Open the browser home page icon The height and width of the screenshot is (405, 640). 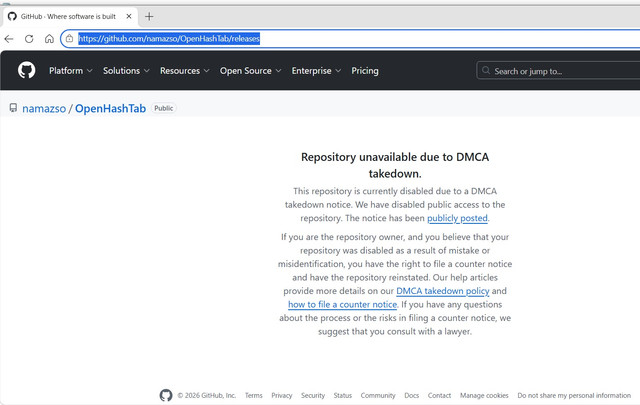(49, 39)
